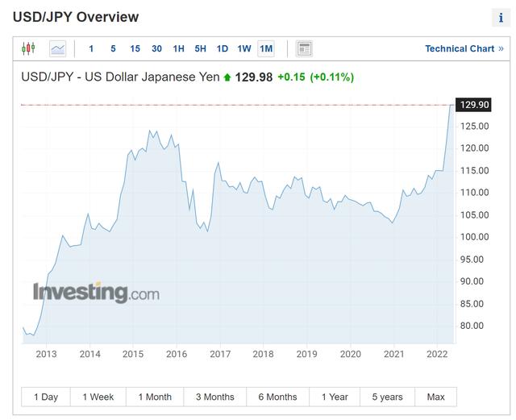Image resolution: width=516 pixels, height=420 pixels.
Task: Click the news table layout icon
Action: click(x=304, y=48)
